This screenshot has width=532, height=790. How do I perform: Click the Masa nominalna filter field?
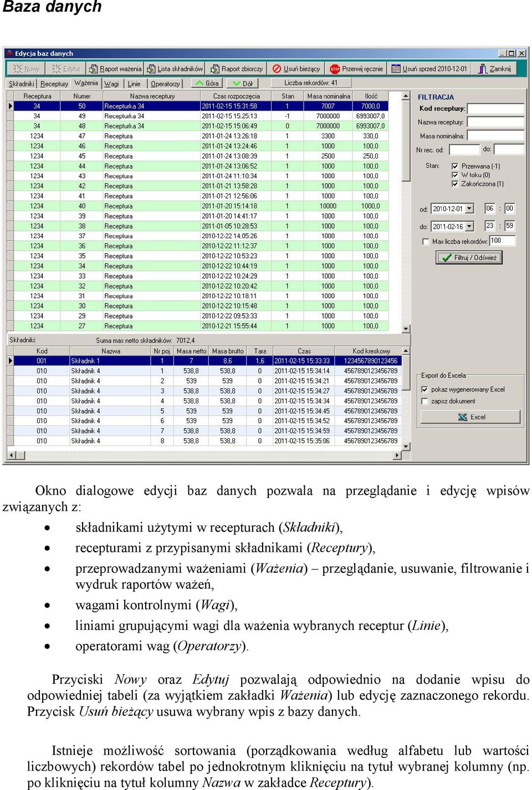pos(495,135)
